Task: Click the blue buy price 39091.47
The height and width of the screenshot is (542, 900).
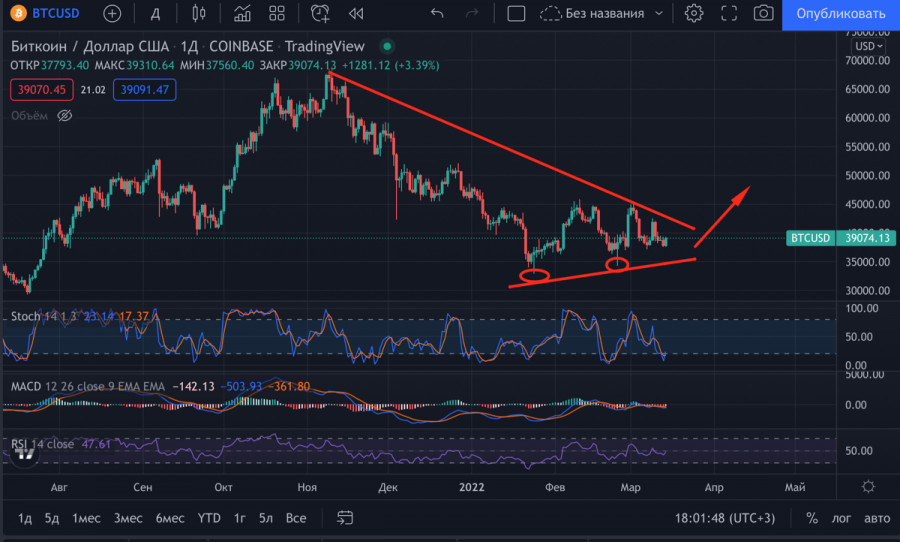Action: 145,90
